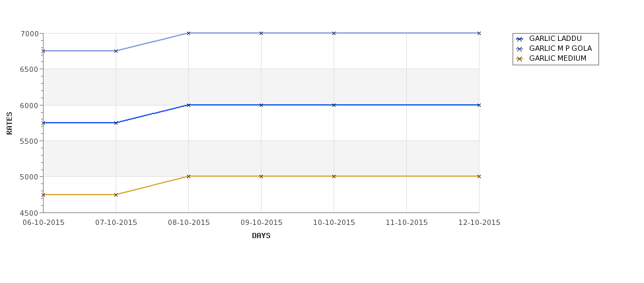Screen dimensions: 644x283
Task: Select GARLIC MEDIUM data point on 07-10-2015
Action: tap(116, 195)
